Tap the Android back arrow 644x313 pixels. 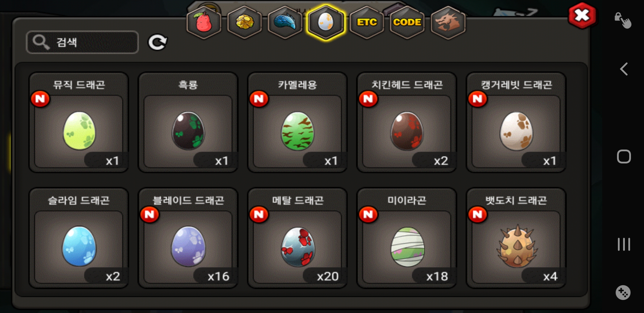624,69
